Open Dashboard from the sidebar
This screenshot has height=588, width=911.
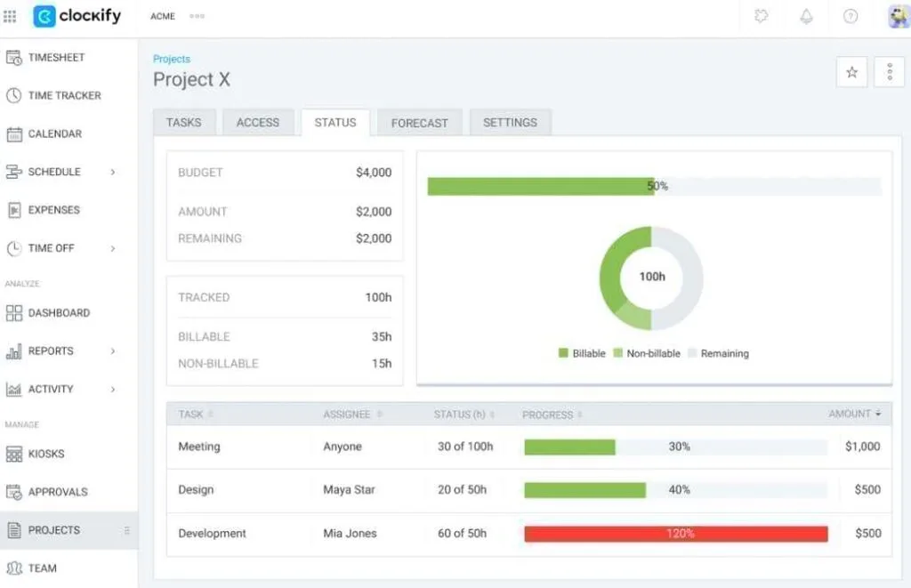pyautogui.click(x=58, y=313)
